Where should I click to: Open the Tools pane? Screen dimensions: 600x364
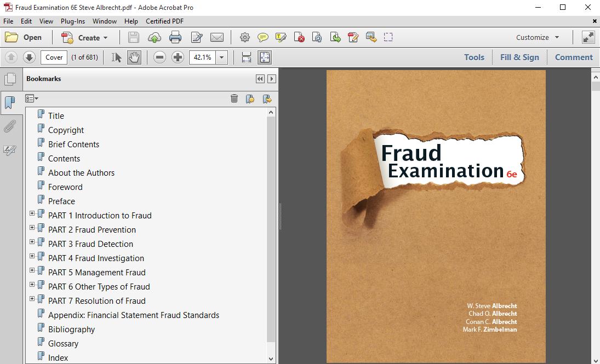tap(474, 57)
